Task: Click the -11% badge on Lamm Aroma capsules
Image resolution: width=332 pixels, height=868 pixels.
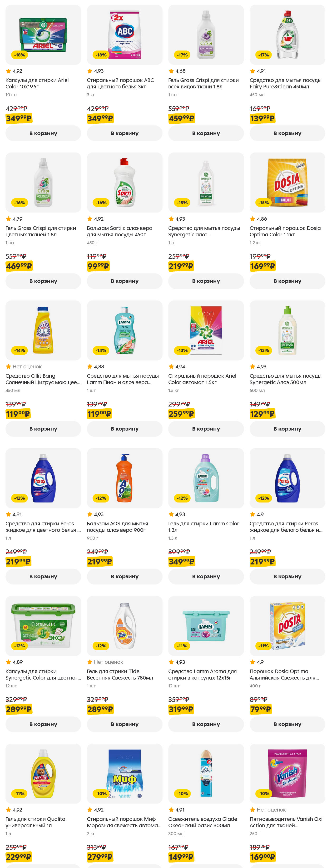Action: [182, 646]
